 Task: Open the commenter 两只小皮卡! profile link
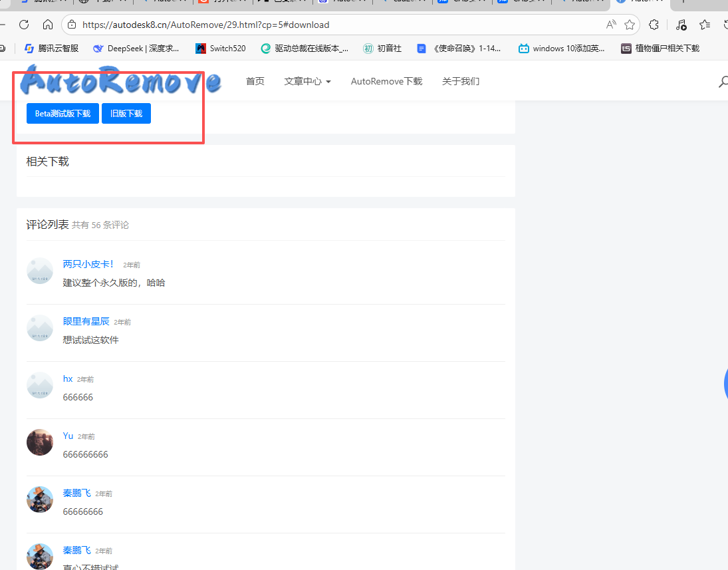(88, 264)
